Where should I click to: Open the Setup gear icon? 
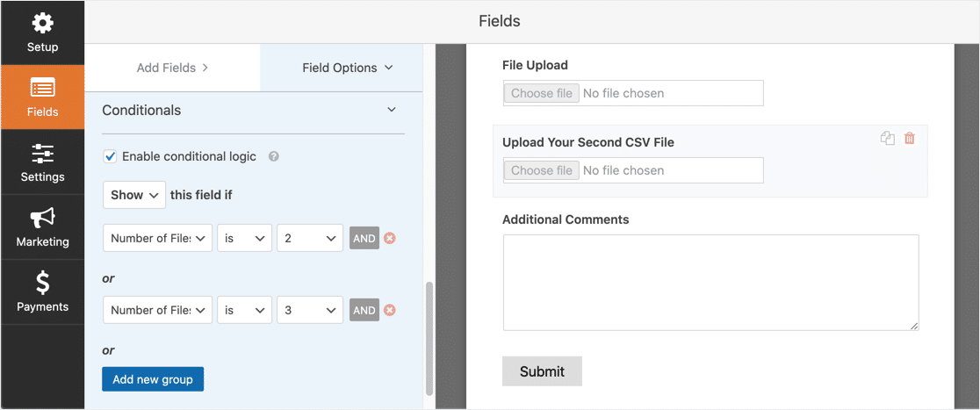tap(42, 25)
